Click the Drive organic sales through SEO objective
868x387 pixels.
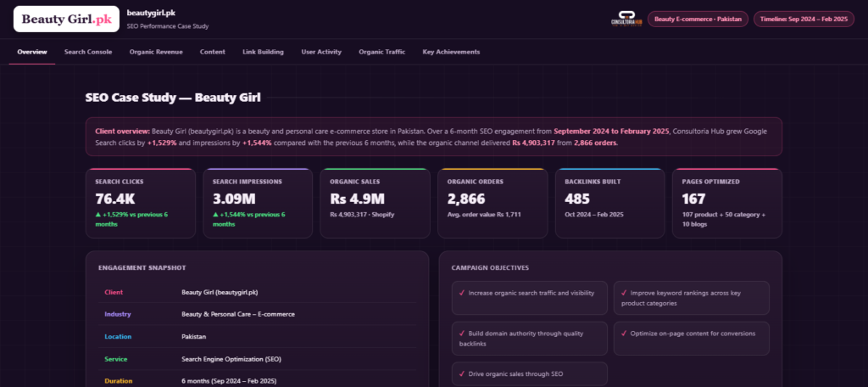pos(529,374)
